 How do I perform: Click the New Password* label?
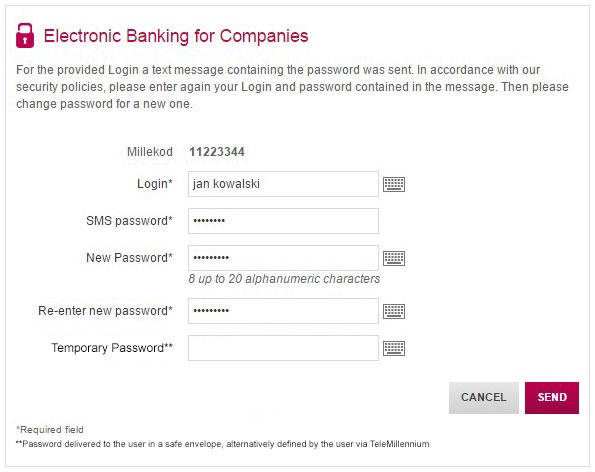[x=129, y=258]
